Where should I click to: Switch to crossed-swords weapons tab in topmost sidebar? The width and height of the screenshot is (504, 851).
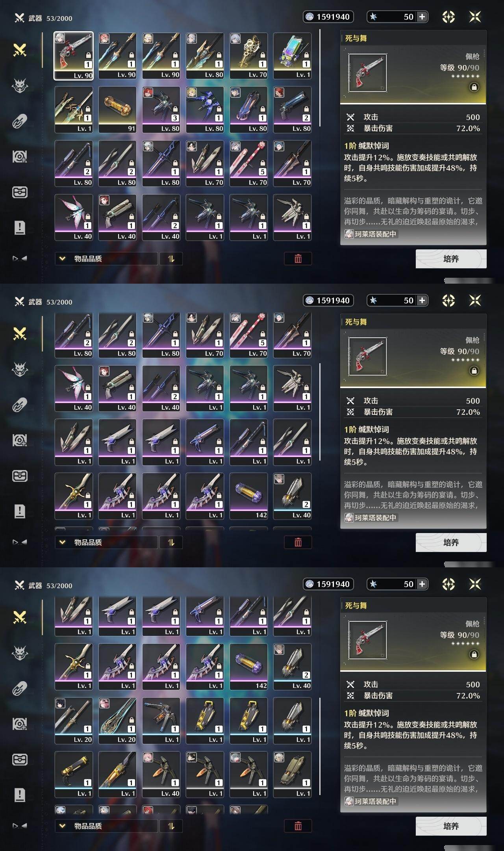[x=20, y=50]
